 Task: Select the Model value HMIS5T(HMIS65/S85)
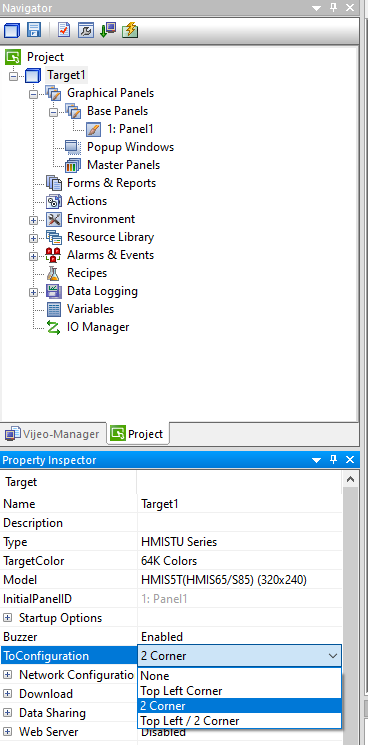point(239,580)
